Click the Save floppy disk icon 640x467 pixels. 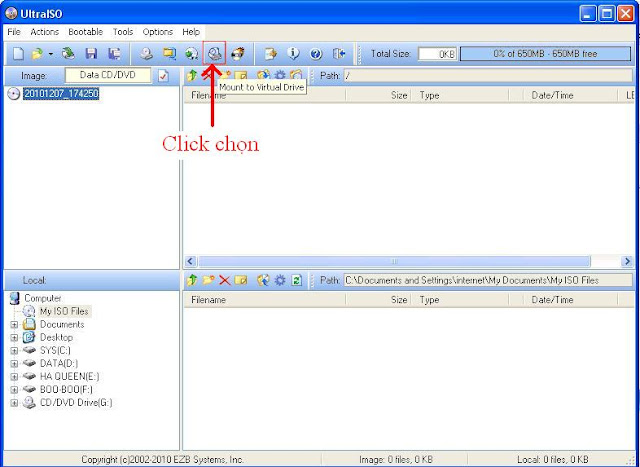click(x=91, y=53)
